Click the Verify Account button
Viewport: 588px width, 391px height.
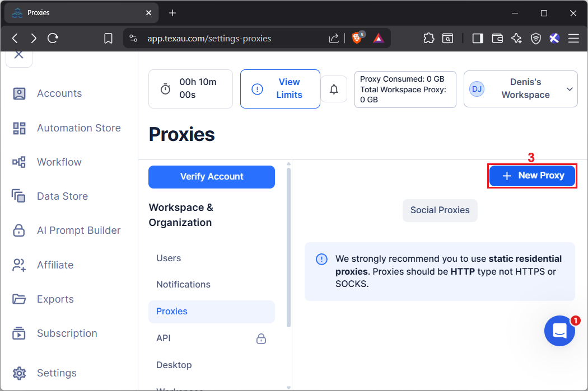pos(212,177)
